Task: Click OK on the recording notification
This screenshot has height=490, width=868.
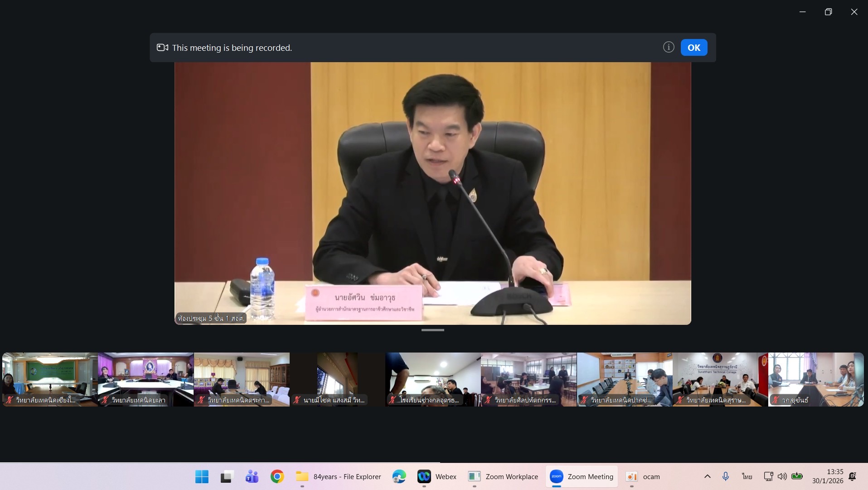Action: pyautogui.click(x=693, y=48)
